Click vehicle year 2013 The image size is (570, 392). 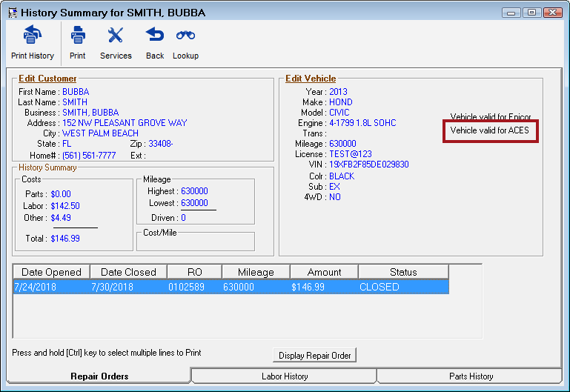click(x=338, y=92)
